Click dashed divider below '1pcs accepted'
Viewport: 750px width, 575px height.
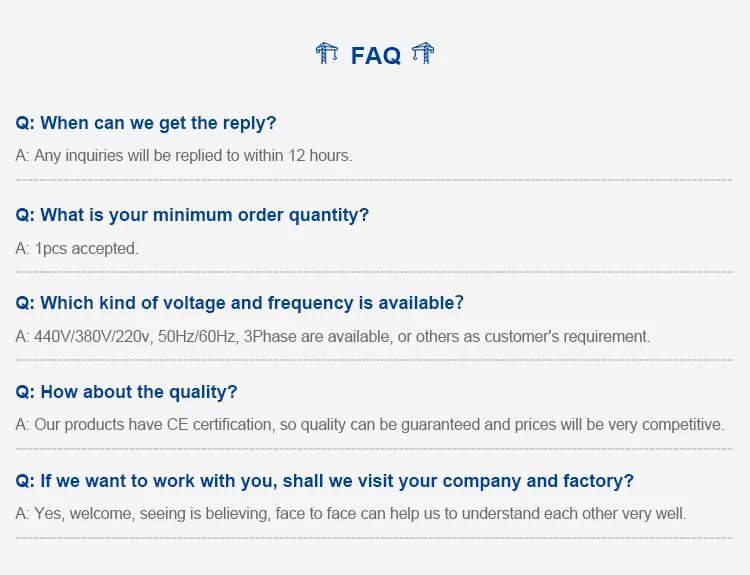(x=374, y=271)
